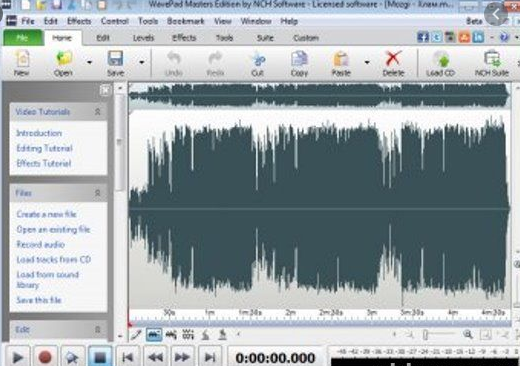Click the sidebar vertical scrollbar
This screenshot has width=520, height=366.
point(120,143)
